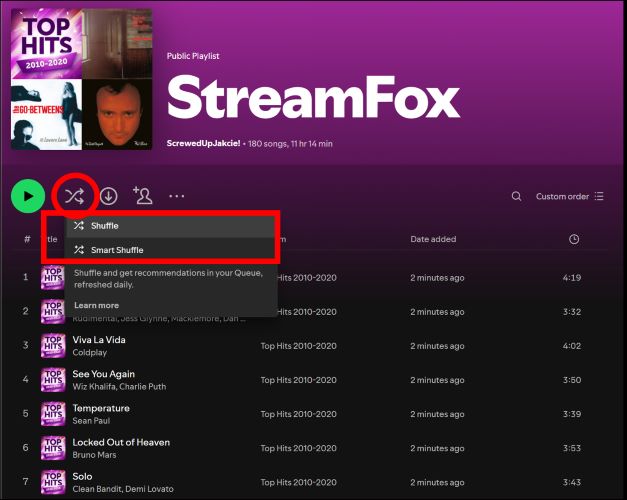Screen dimensions: 627x500
Task: Click Date added value for Viva La Vida
Action: [437, 346]
